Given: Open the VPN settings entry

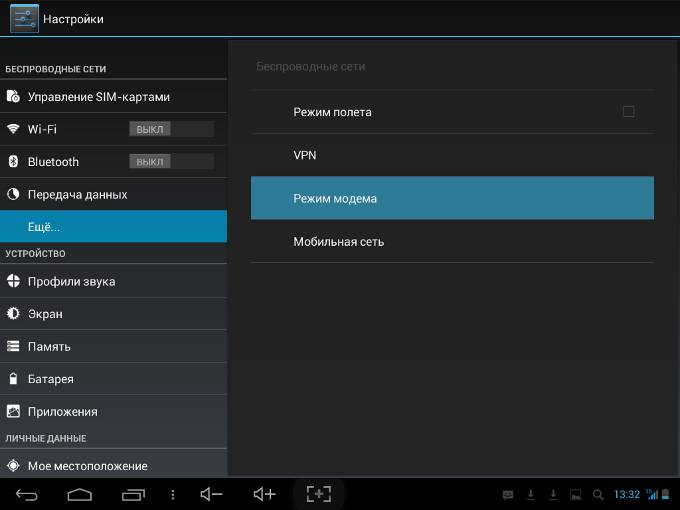Looking at the screenshot, I should (452, 155).
